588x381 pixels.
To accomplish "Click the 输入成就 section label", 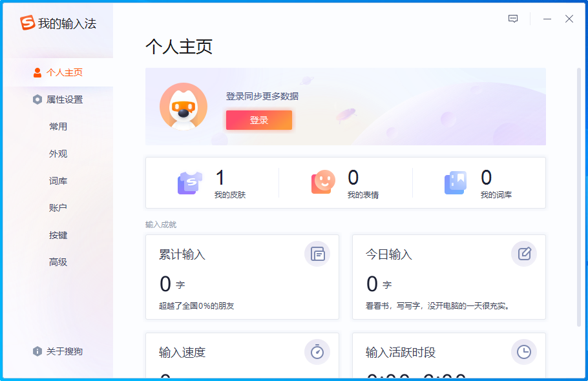I will [161, 225].
